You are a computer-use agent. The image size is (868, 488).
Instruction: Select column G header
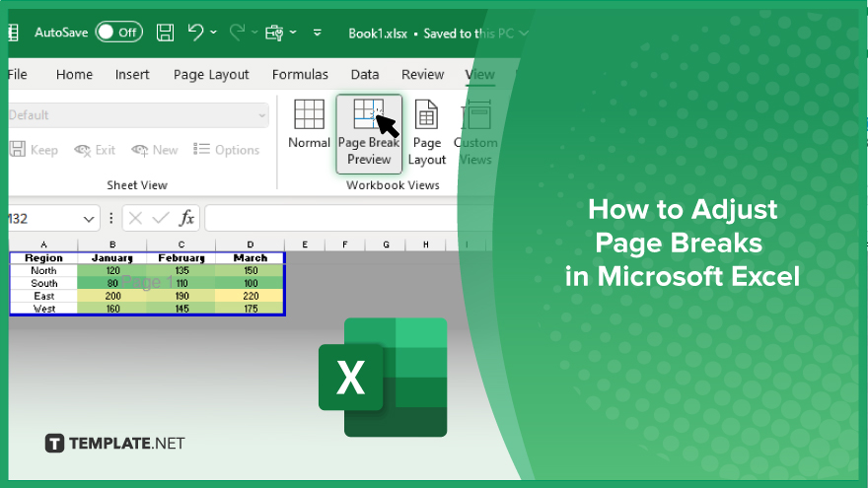point(386,244)
